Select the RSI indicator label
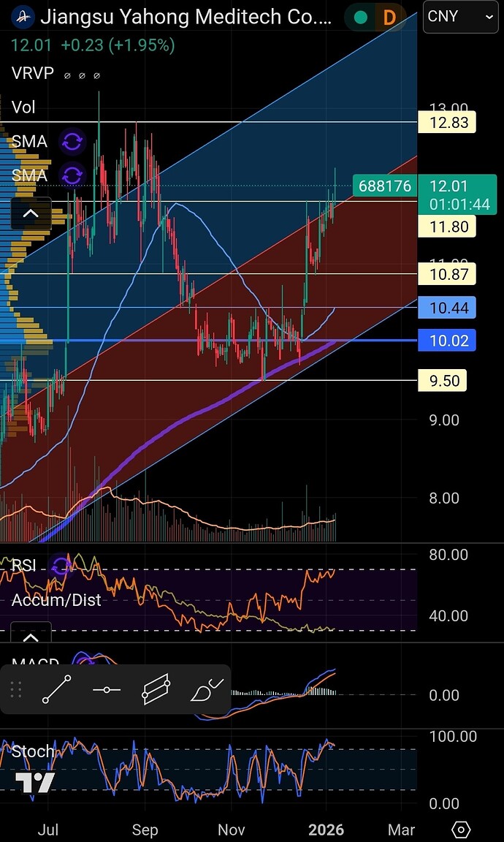This screenshot has height=842, width=504. (x=24, y=565)
